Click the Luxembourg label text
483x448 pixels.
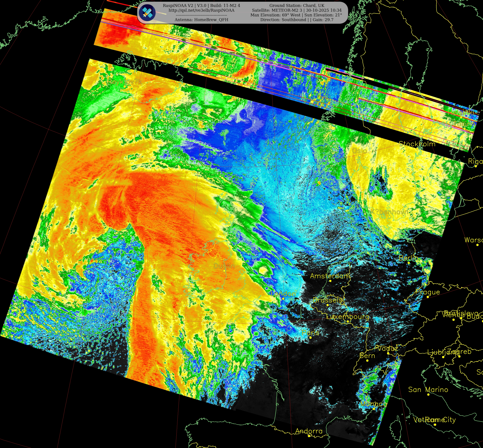pyautogui.click(x=348, y=317)
